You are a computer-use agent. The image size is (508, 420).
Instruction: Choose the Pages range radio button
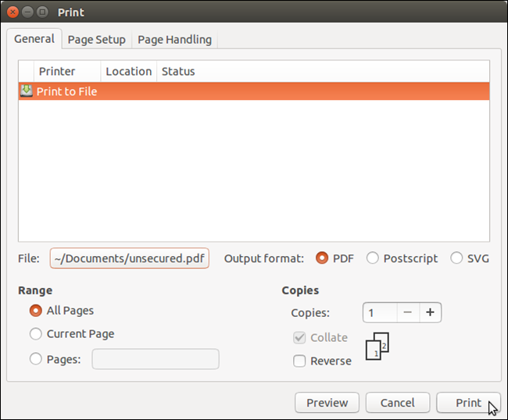(x=36, y=359)
